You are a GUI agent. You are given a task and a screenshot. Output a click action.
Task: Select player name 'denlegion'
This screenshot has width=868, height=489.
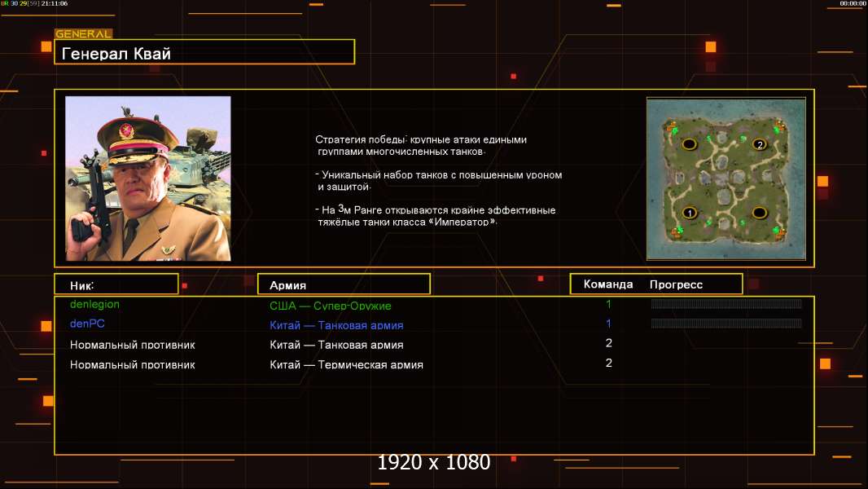tap(94, 304)
